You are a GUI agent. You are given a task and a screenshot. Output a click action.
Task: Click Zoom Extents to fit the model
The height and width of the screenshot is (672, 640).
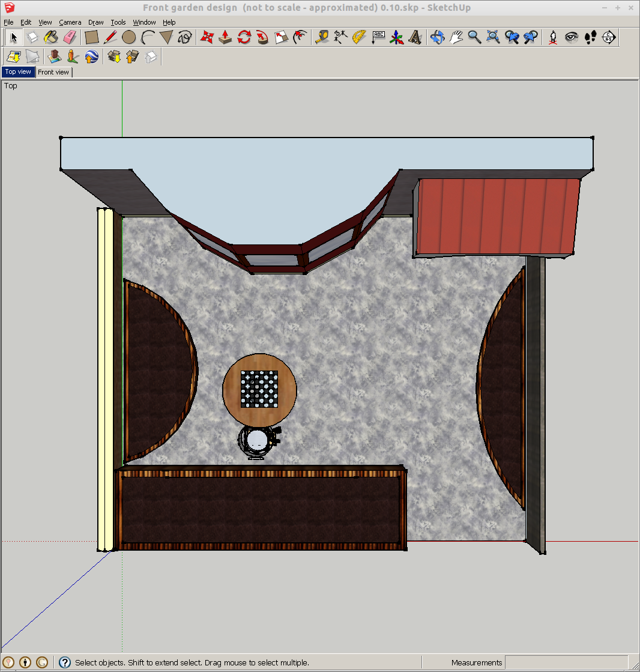pos(493,37)
